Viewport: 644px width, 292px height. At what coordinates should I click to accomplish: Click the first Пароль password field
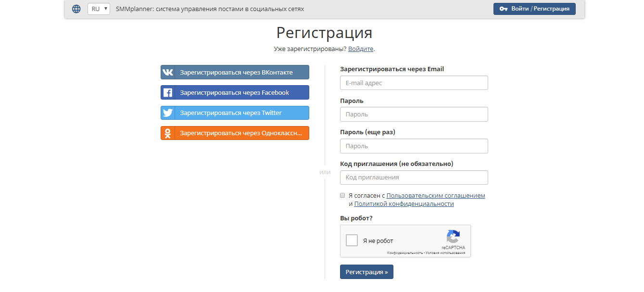414,114
